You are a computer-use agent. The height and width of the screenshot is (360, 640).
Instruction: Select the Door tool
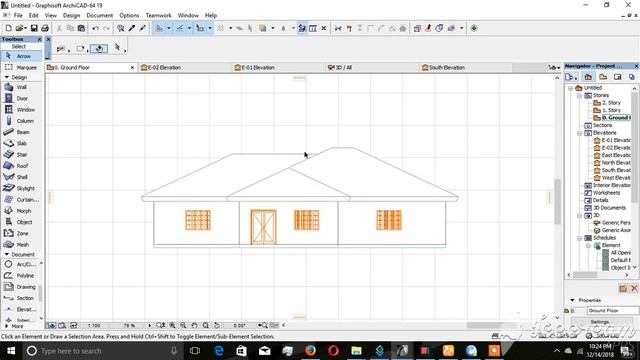point(21,98)
